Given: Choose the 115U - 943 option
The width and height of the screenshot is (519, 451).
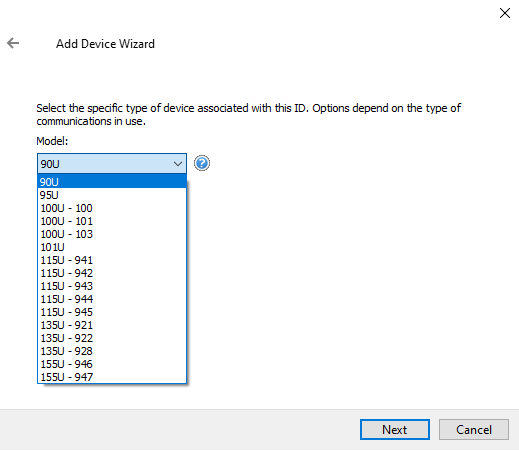Looking at the screenshot, I should (112, 286).
